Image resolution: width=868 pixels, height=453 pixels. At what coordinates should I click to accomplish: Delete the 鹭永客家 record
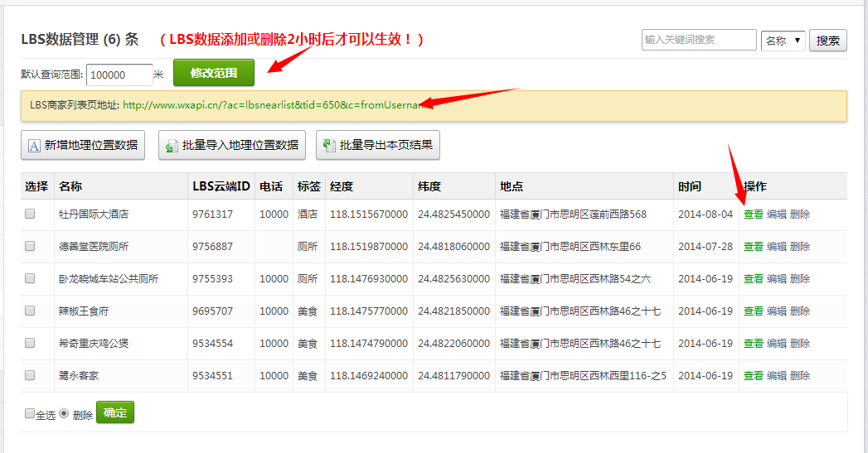click(x=799, y=375)
